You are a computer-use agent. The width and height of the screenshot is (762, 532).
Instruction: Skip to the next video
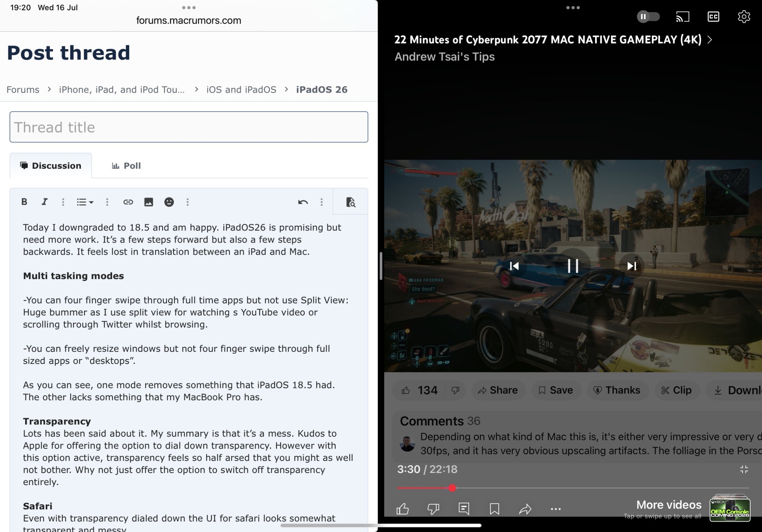[x=632, y=266]
